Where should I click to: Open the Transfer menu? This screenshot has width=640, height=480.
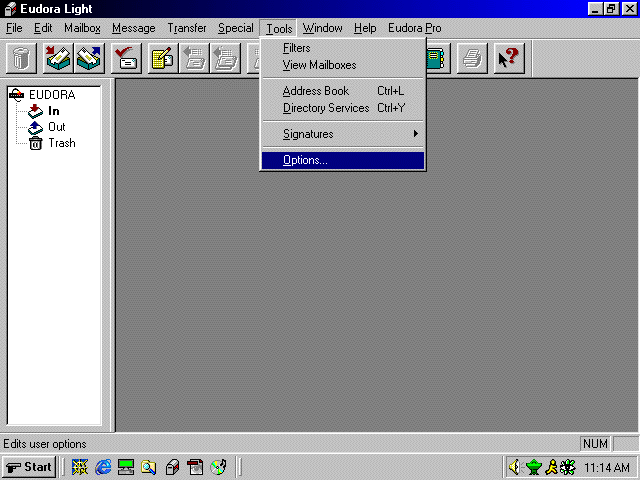point(187,28)
